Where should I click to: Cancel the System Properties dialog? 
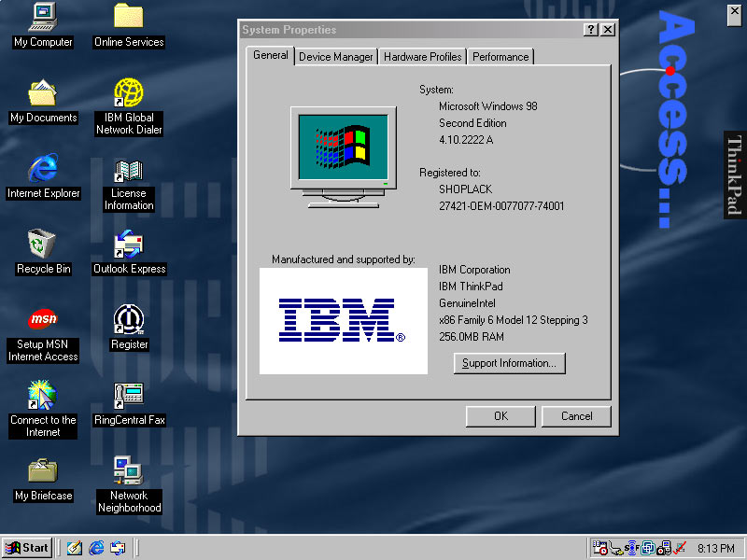pos(576,416)
